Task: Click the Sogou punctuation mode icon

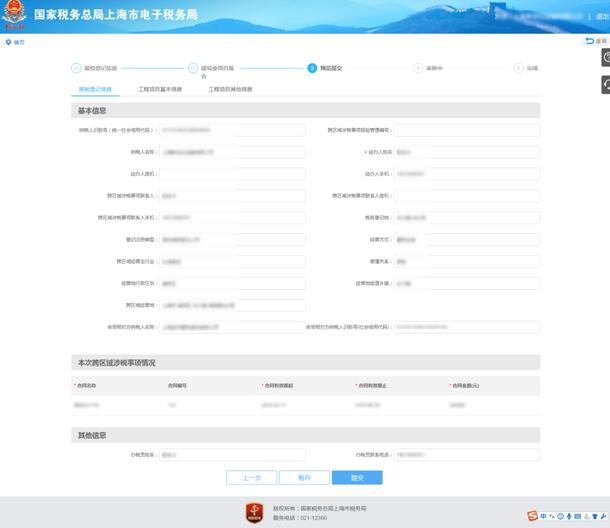Action: coord(552,516)
